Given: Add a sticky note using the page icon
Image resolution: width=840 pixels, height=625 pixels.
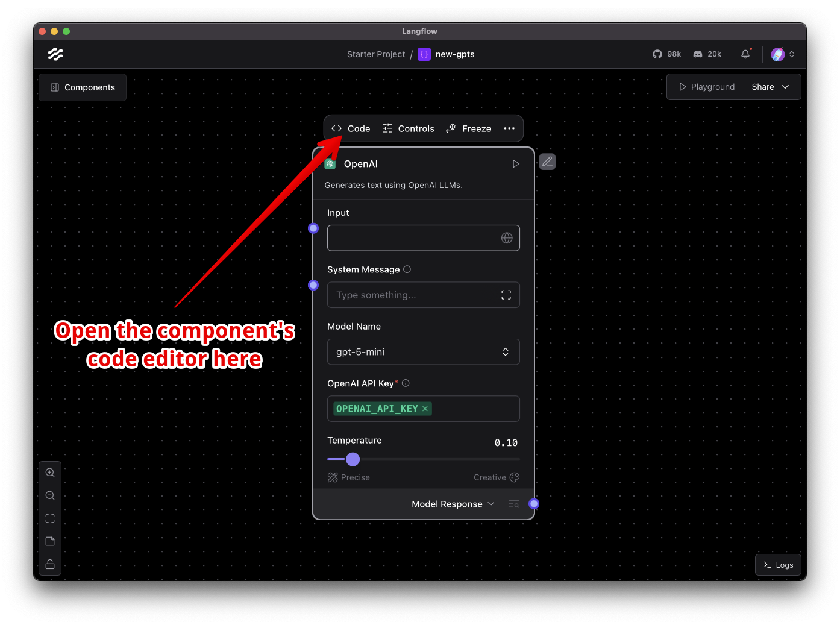Looking at the screenshot, I should 50,541.
